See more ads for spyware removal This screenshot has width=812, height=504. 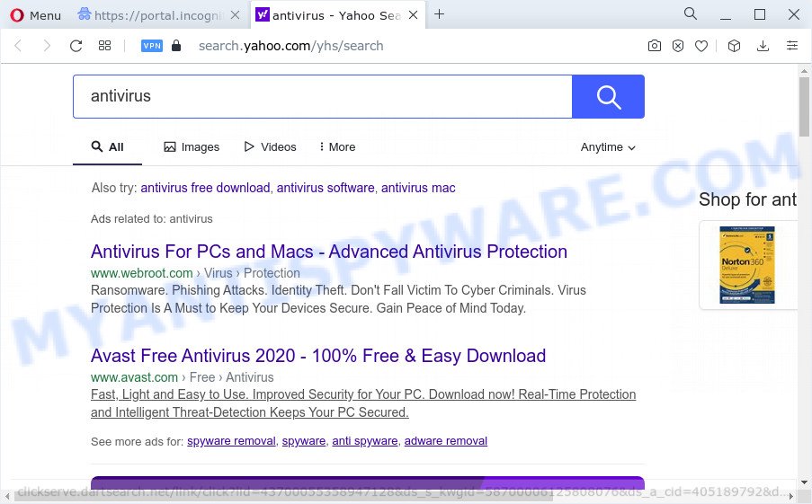pyautogui.click(x=231, y=441)
